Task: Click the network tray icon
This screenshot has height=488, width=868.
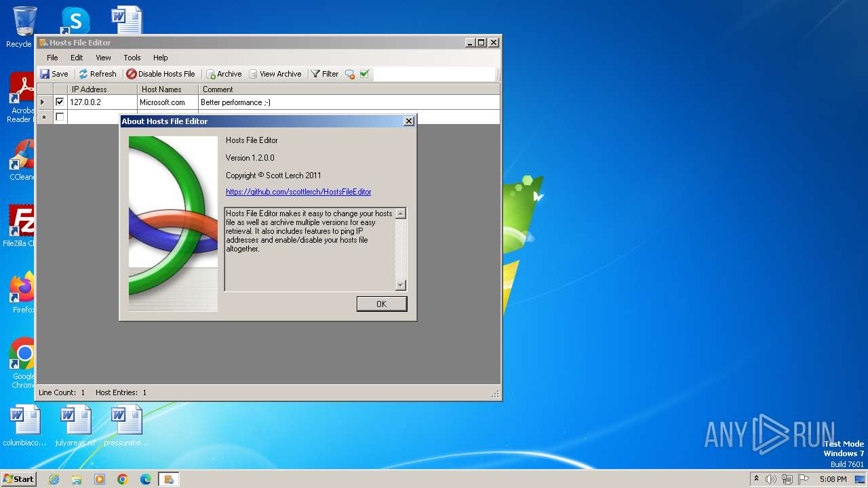Action: [787, 479]
